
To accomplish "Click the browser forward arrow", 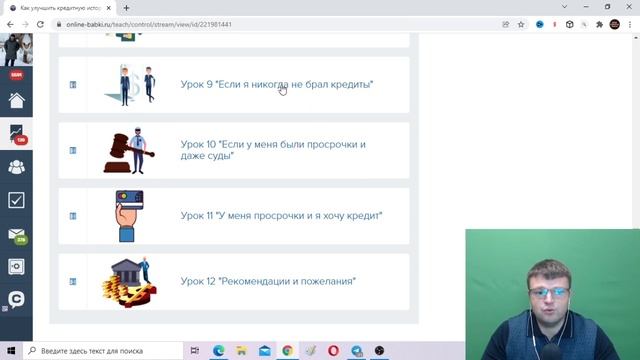I will [25, 24].
